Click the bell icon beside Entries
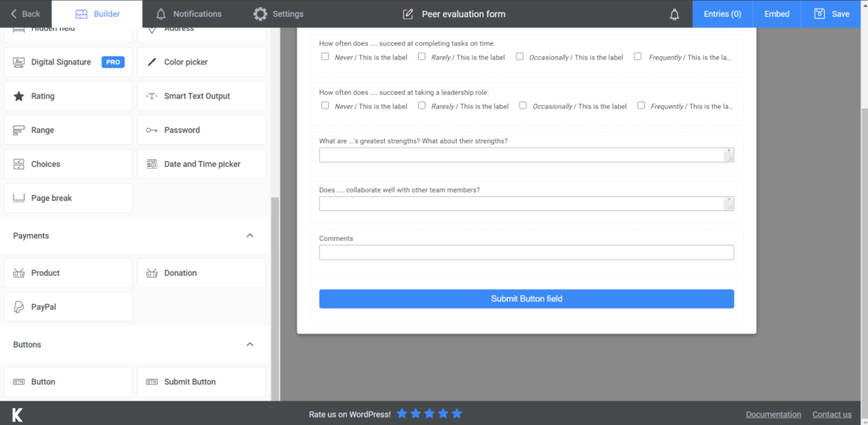This screenshot has height=425, width=868. (674, 14)
